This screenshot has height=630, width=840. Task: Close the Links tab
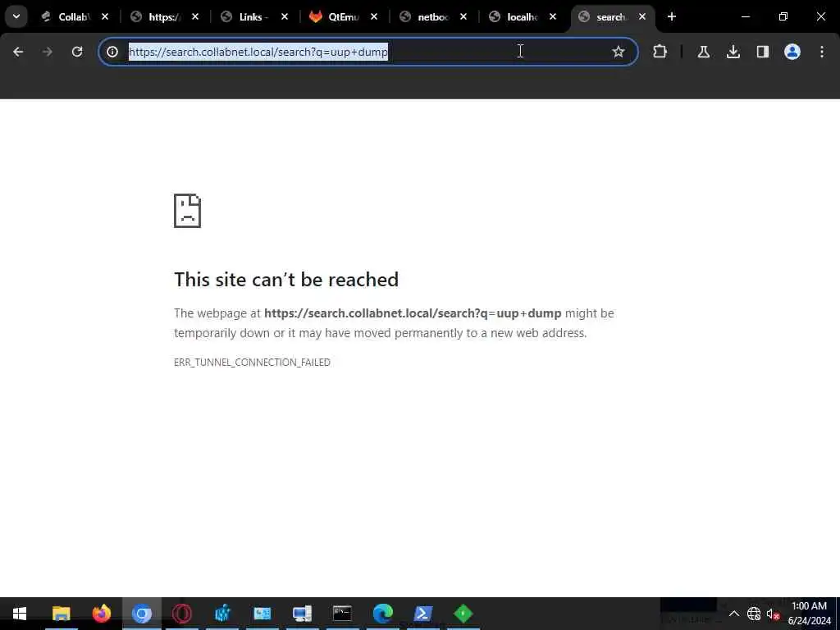pyautogui.click(x=285, y=16)
